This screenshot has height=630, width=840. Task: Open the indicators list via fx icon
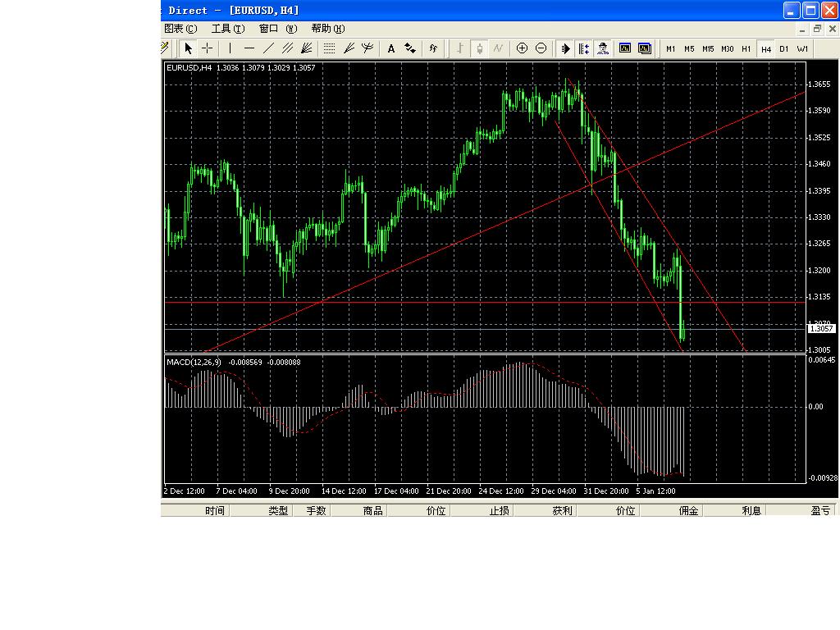point(432,48)
